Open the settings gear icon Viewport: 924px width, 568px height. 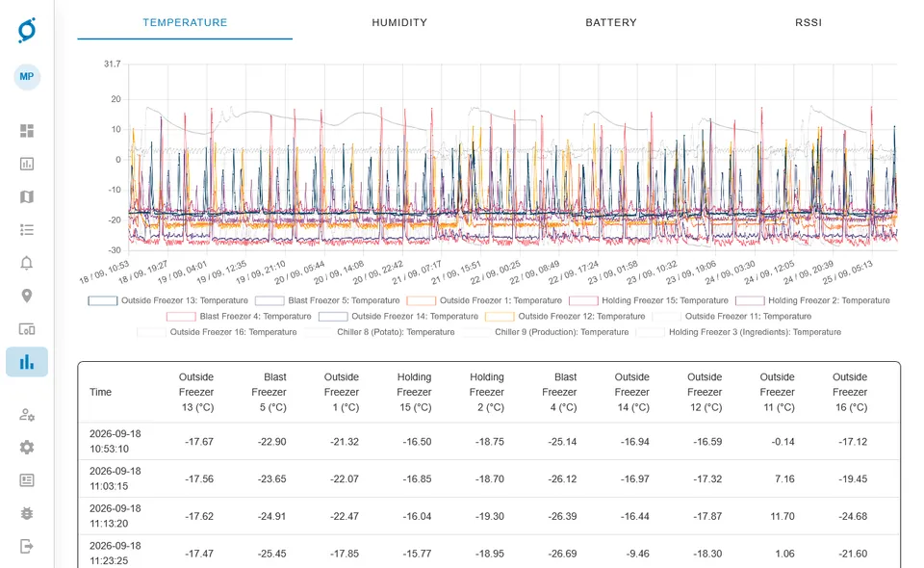pos(27,448)
